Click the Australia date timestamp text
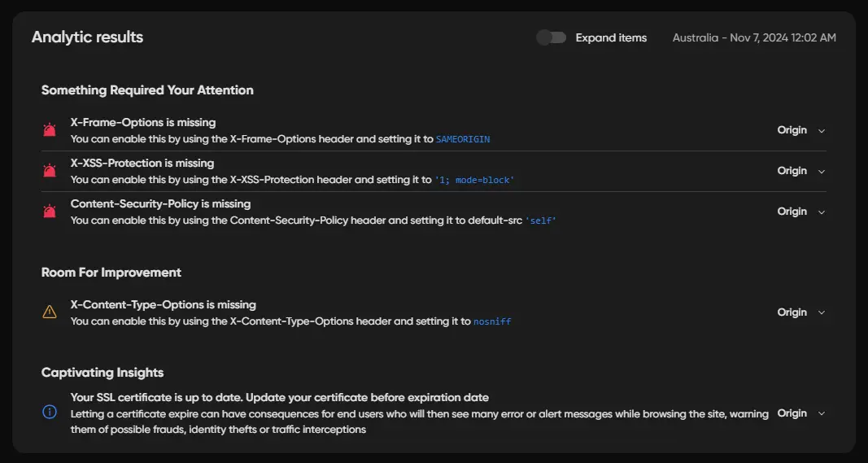The image size is (868, 463). coord(754,37)
